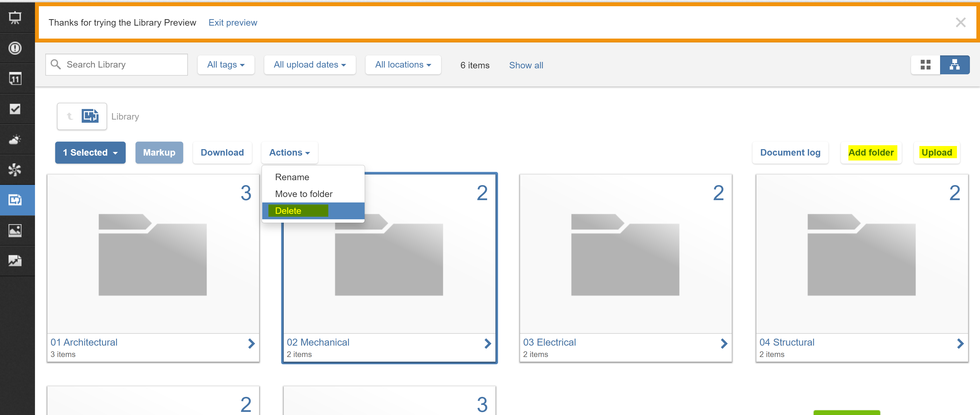Open the photos sidebar icon
The image size is (980, 415).
click(15, 230)
